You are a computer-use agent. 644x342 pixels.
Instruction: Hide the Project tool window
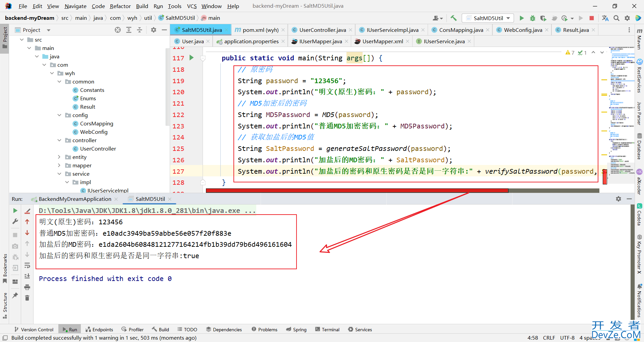(x=164, y=30)
